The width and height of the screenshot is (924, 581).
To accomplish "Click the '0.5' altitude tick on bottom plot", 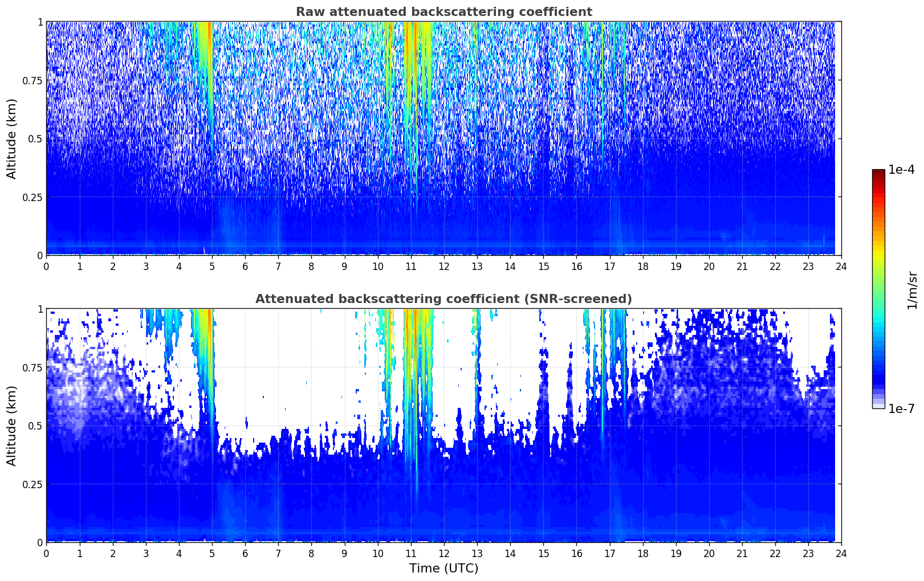I will click(35, 425).
